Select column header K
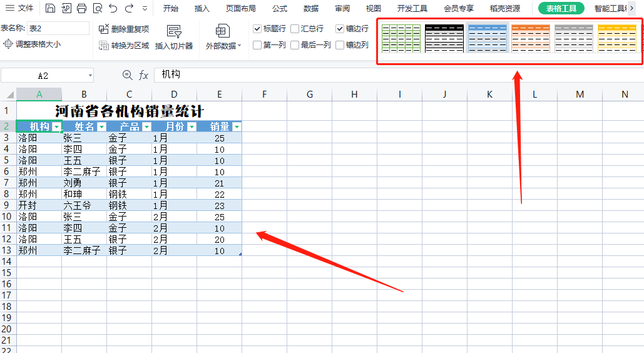 point(489,95)
